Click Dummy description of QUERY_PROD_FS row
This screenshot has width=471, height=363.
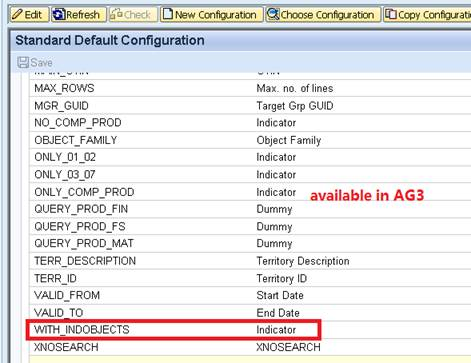(x=274, y=227)
